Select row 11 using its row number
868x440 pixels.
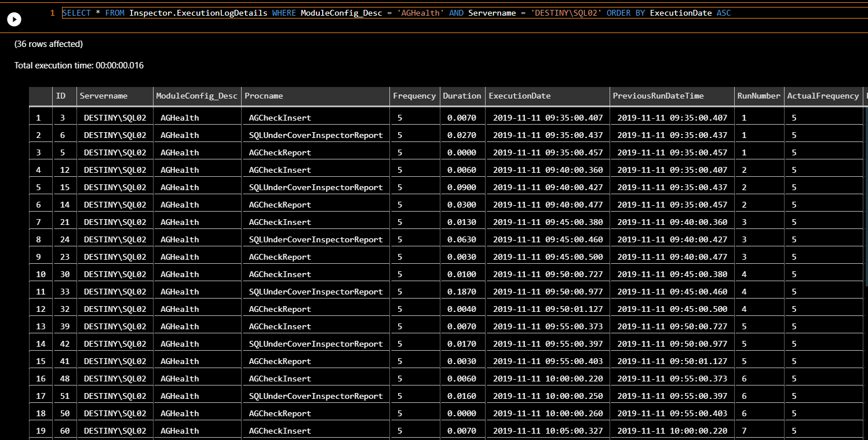pos(41,292)
